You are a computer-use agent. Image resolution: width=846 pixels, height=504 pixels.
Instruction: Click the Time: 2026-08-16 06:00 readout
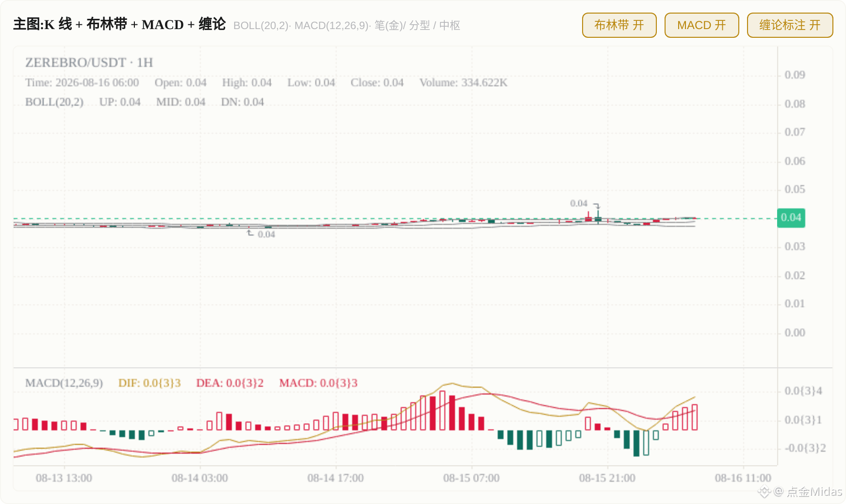tap(82, 83)
